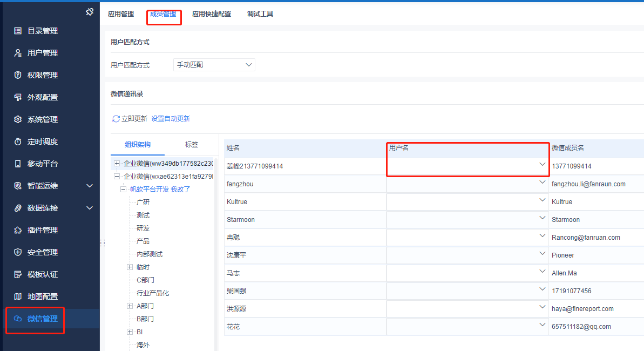Open username dropdown for fangzhou

[542, 182]
